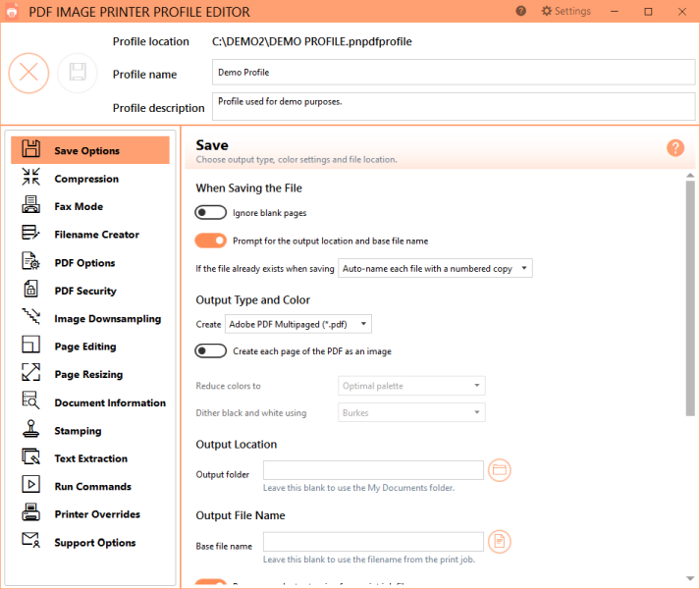Open 'If the file already exists' dropdown

[435, 268]
